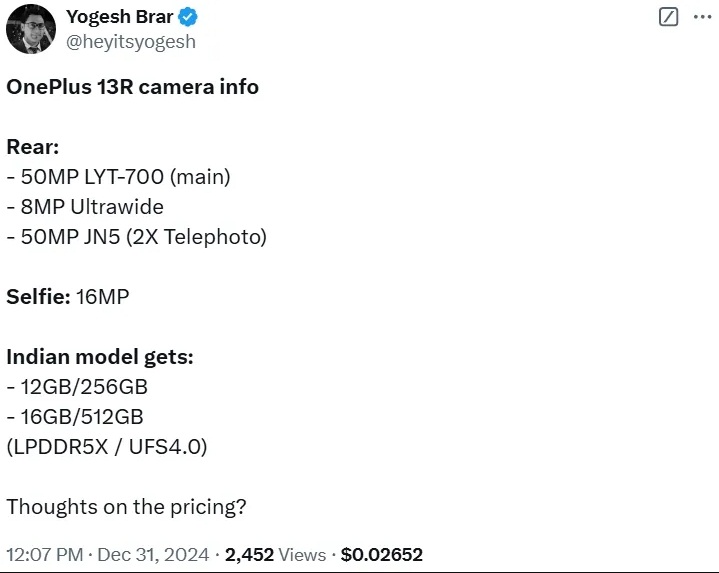Viewport: 719px width, 573px height.
Task: Click the Yogesh Brar display name
Action: click(x=120, y=17)
